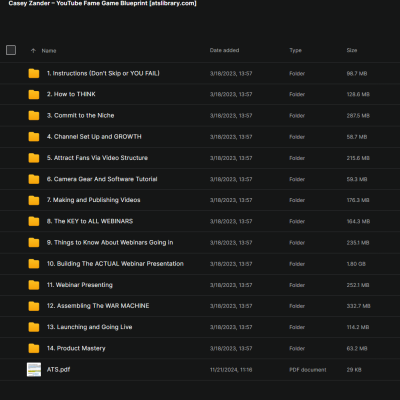400x400 pixels.
Task: Click folder icon for 5. Attract Fans
Action: (x=34, y=158)
